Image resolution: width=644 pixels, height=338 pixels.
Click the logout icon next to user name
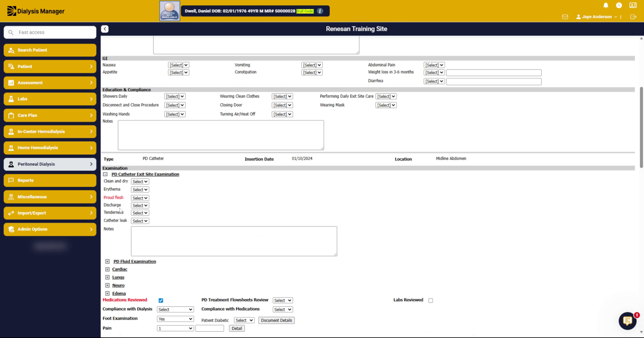pyautogui.click(x=633, y=17)
